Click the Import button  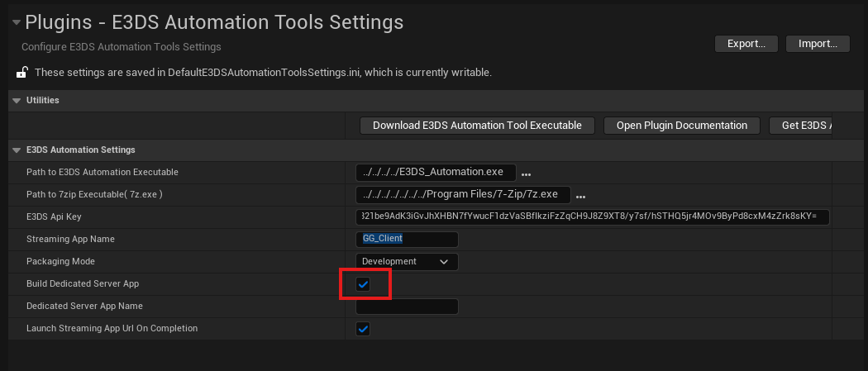tap(818, 44)
